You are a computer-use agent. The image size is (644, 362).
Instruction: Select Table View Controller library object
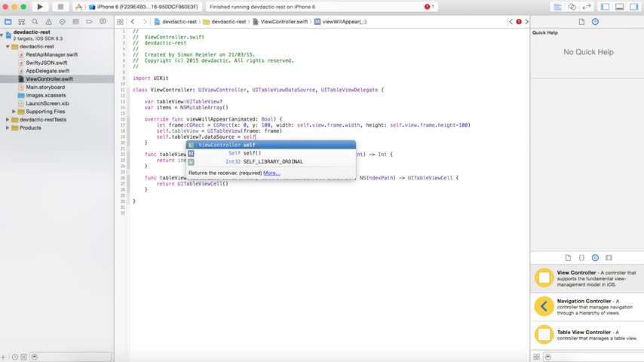click(587, 335)
